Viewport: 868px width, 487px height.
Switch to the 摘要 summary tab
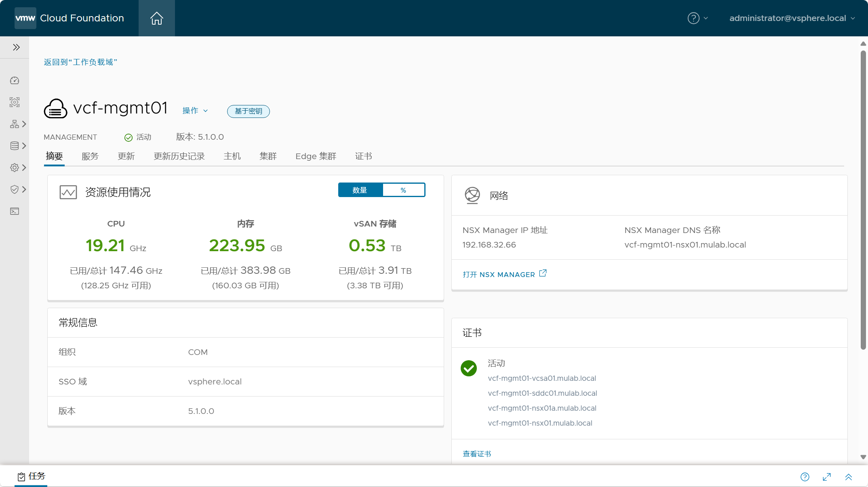pos(54,156)
